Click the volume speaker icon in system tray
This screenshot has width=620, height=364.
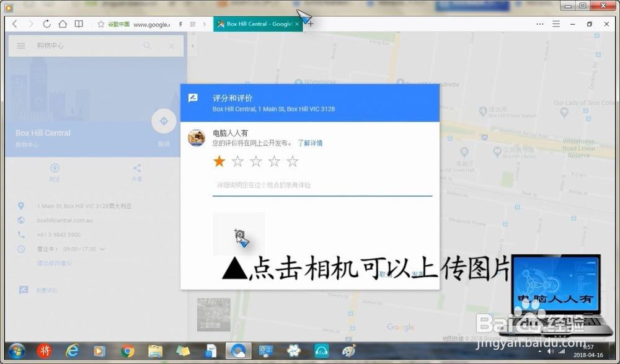(551, 352)
